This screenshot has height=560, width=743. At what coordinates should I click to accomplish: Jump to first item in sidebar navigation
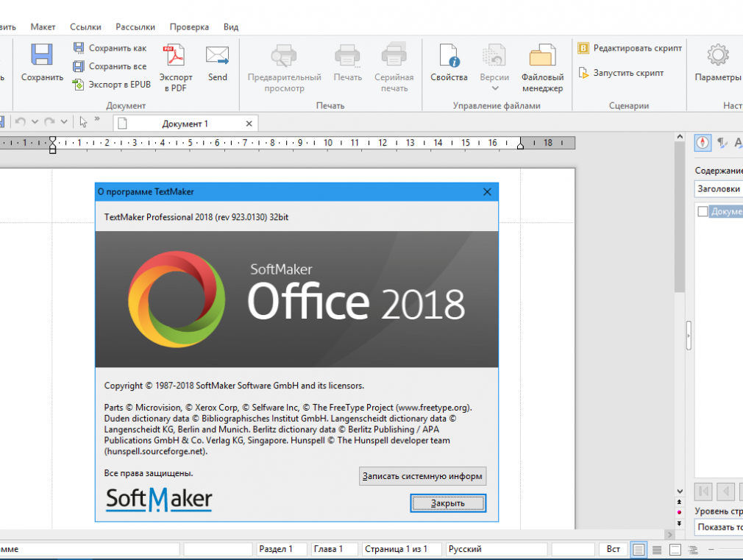coord(704,492)
